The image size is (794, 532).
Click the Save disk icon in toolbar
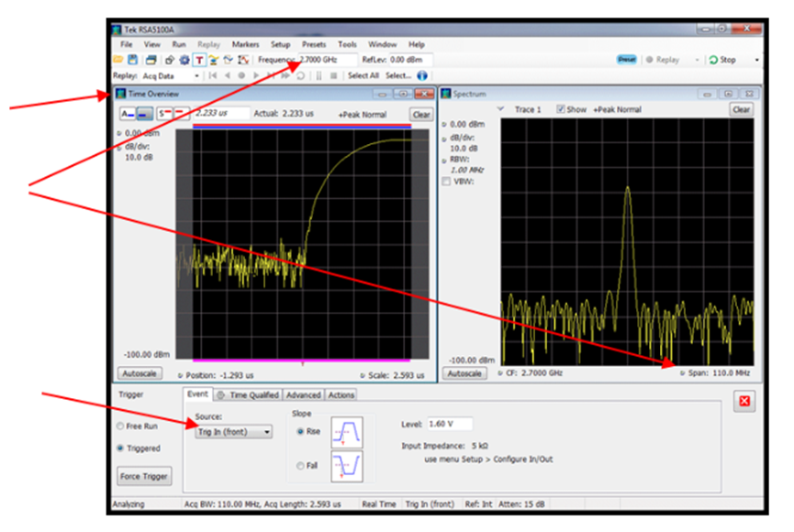pyautogui.click(x=132, y=60)
